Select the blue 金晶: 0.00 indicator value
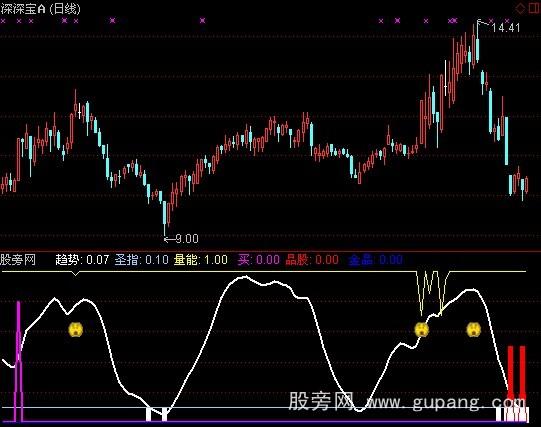Image resolution: width=541 pixels, height=427 pixels. click(375, 260)
